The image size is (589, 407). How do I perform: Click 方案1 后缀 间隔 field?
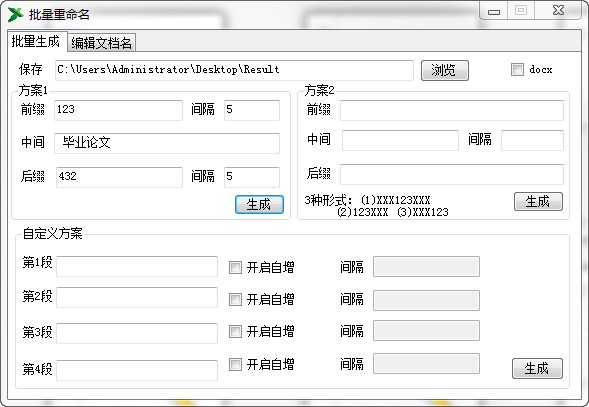pos(252,177)
